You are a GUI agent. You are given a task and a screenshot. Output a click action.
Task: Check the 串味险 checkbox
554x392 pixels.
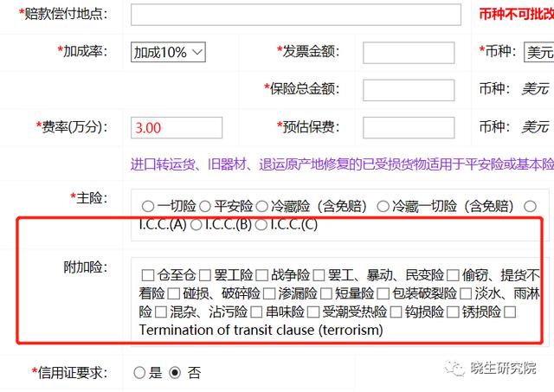click(x=256, y=312)
